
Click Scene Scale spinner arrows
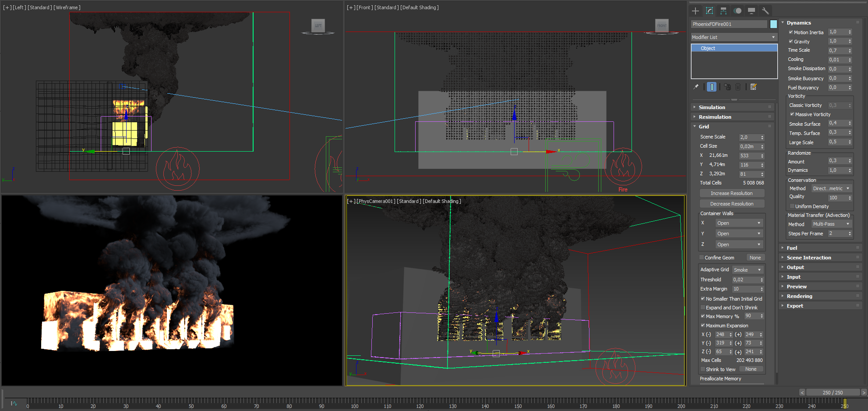[x=762, y=137]
